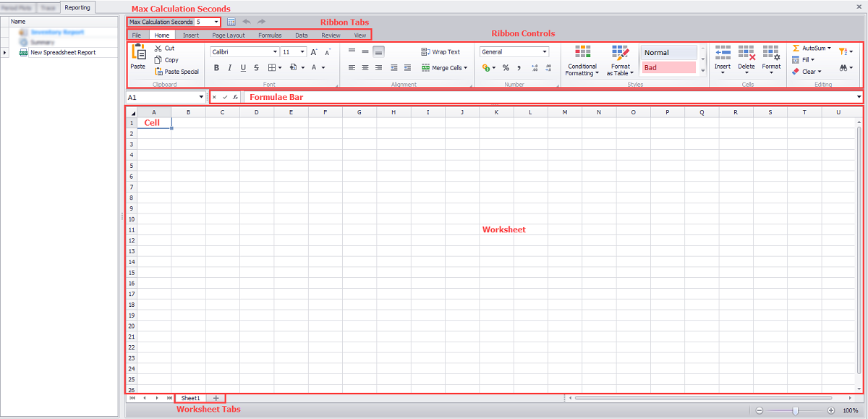
Task: Open Format as Table menu
Action: pos(621,60)
